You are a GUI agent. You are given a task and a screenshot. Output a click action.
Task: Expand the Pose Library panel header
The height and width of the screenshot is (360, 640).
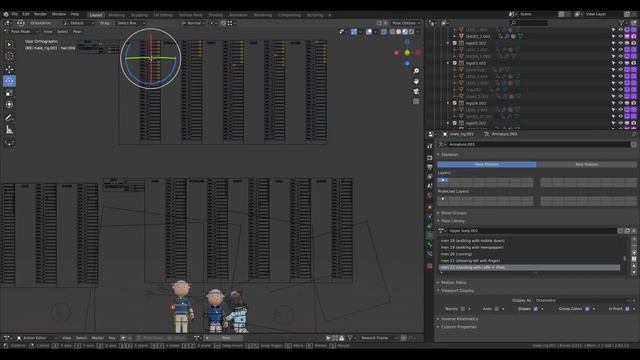[x=452, y=221]
